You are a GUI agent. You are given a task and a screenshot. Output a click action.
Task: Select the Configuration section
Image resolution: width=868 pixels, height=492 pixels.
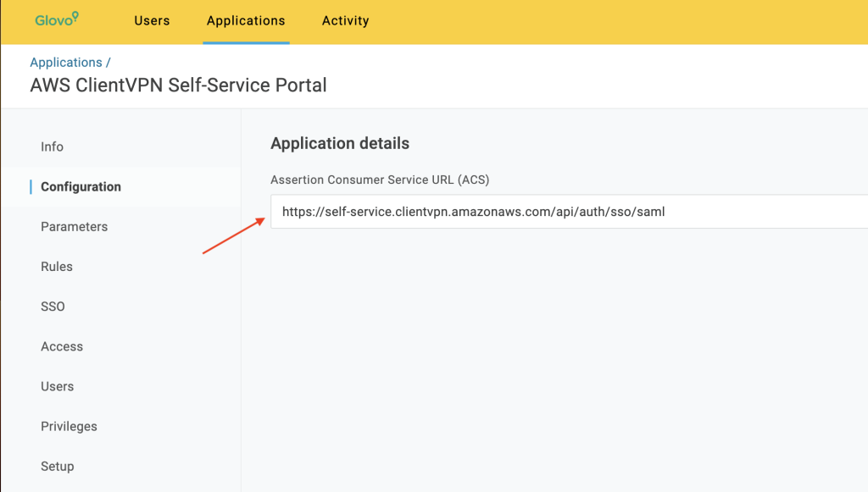81,186
